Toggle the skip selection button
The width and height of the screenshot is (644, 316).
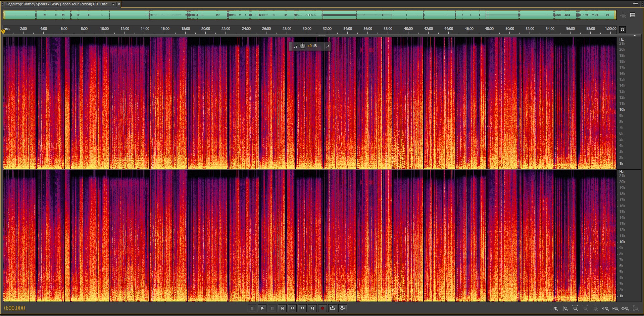pos(342,308)
